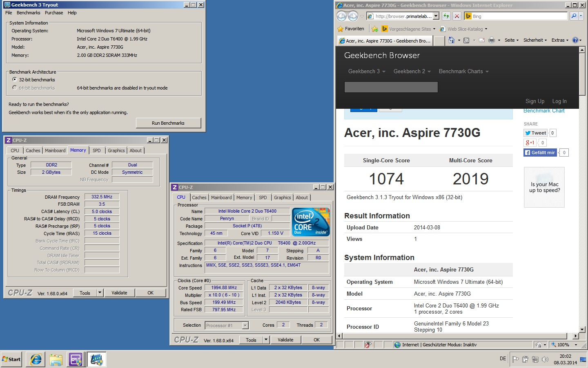
Task: Open Geekbench File menu
Action: [9, 13]
